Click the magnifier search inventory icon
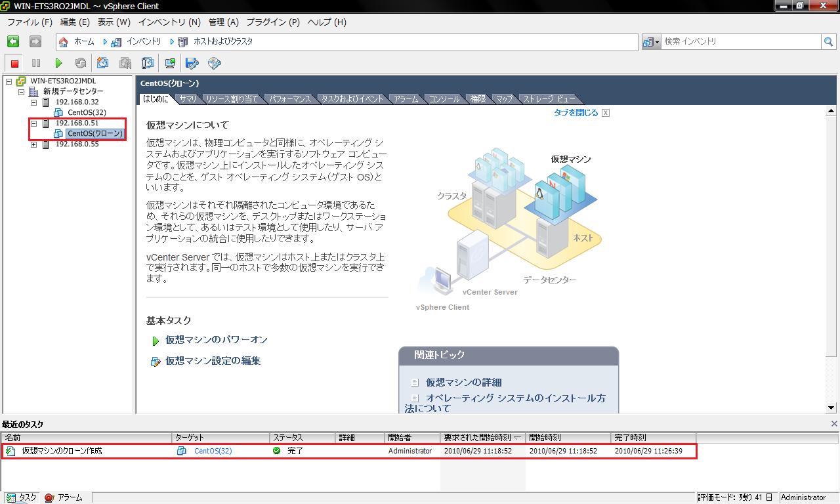Screen dimensions: 840x504 pos(829,41)
